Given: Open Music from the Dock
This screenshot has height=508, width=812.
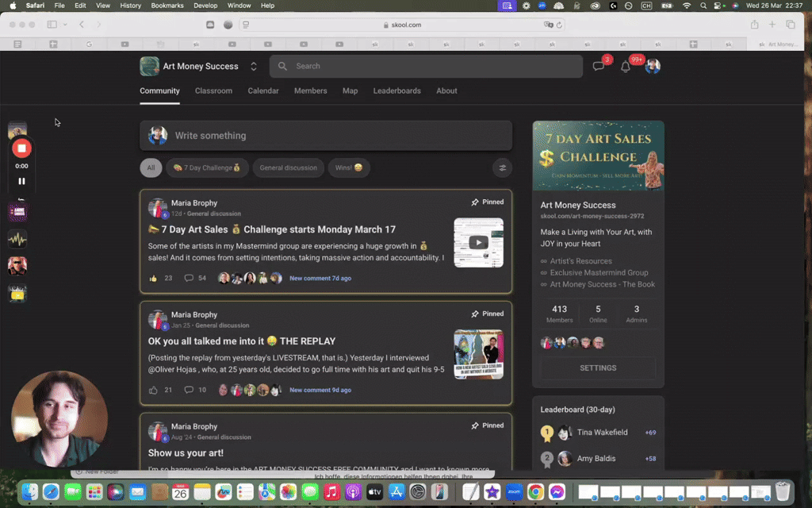Looking at the screenshot, I should pos(331,491).
